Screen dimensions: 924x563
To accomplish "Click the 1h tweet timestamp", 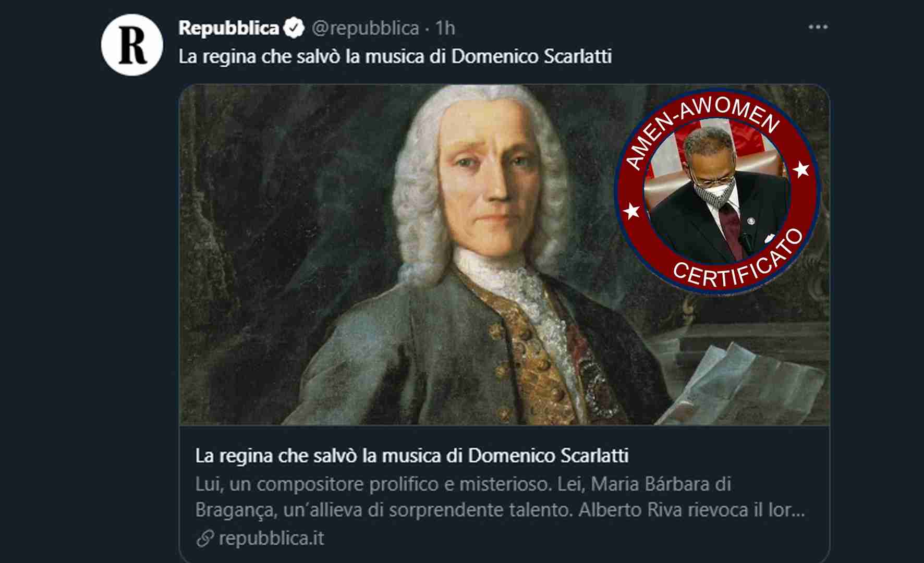I will (x=445, y=28).
